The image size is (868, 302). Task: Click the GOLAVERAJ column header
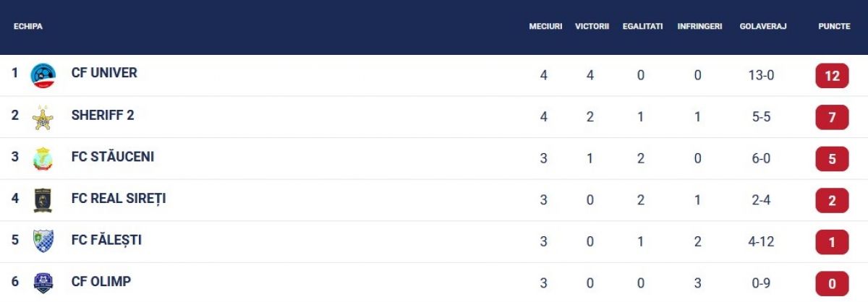coord(763,26)
